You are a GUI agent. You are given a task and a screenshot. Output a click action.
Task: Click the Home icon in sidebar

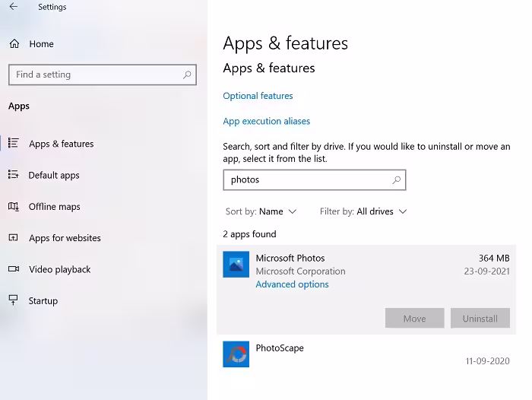pyautogui.click(x=14, y=44)
